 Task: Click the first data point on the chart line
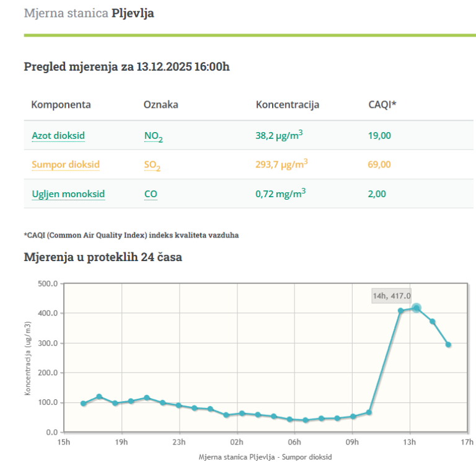(x=84, y=404)
